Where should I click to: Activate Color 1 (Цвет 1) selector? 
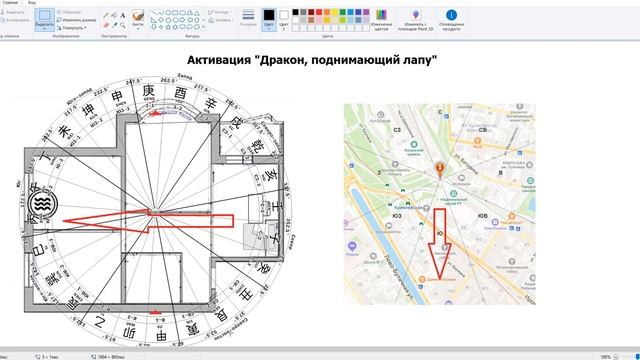pyautogui.click(x=269, y=20)
